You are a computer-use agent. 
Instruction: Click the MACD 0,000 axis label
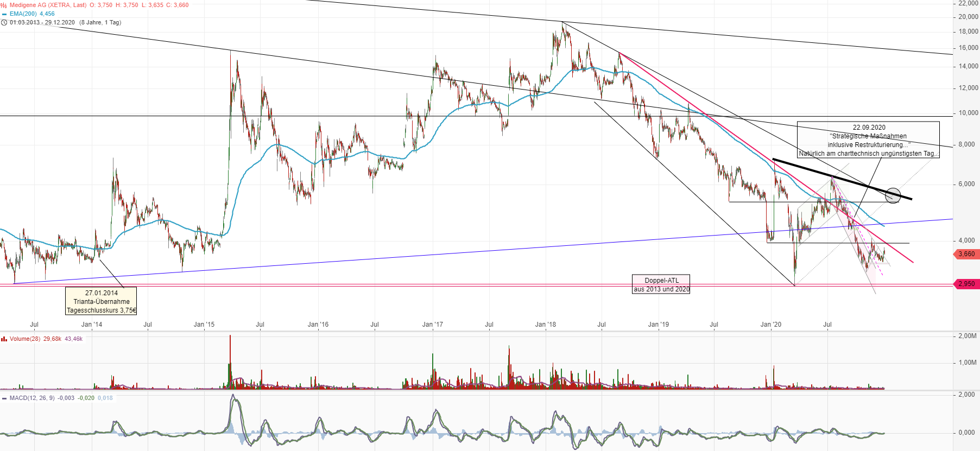tap(966, 433)
